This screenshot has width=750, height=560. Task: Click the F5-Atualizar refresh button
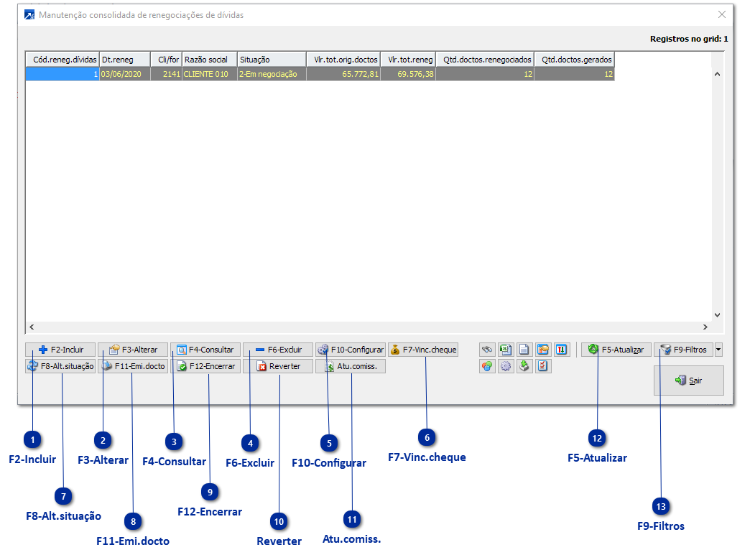click(616, 350)
